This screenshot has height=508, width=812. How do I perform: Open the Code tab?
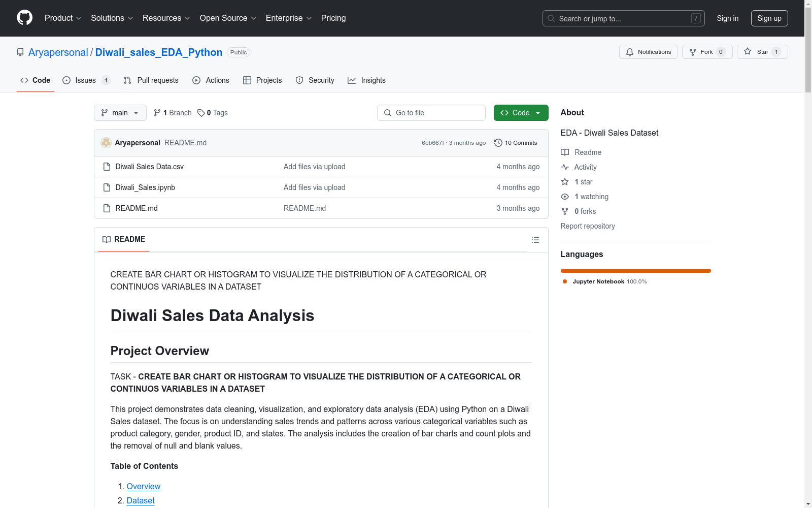[35, 80]
